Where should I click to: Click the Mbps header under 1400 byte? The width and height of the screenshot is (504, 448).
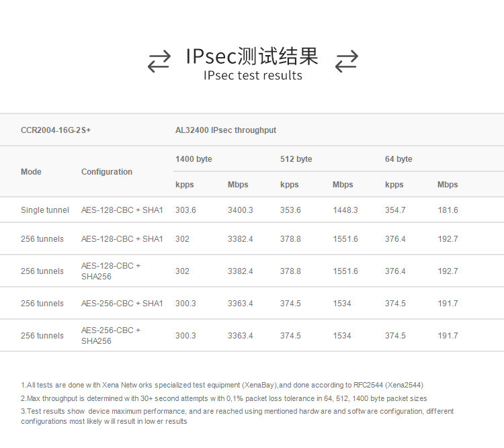[x=238, y=185]
